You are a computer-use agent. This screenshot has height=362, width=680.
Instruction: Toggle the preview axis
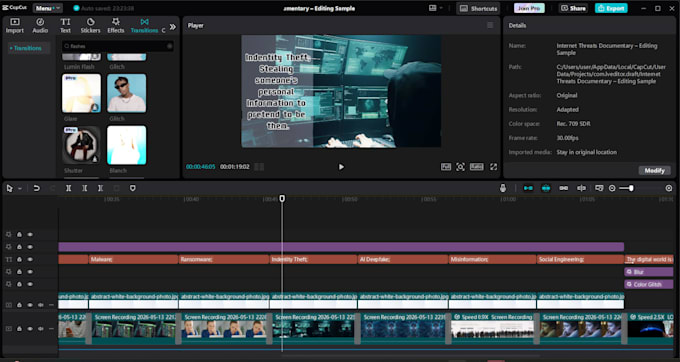point(582,188)
